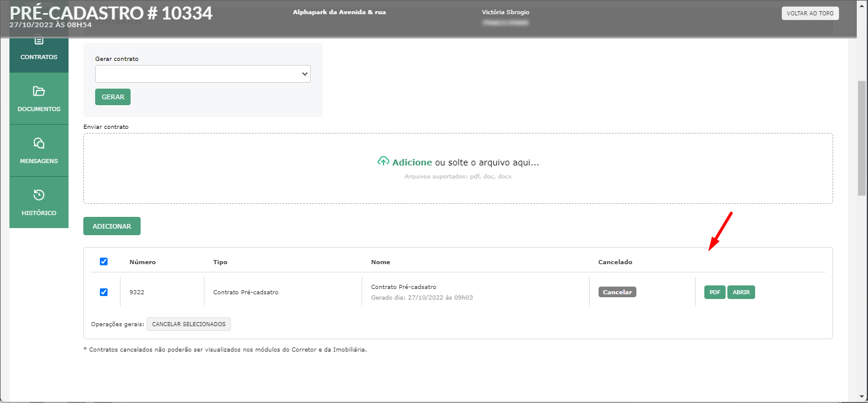This screenshot has width=868, height=403.
Task: Click the ADICIONAR button
Action: point(112,226)
